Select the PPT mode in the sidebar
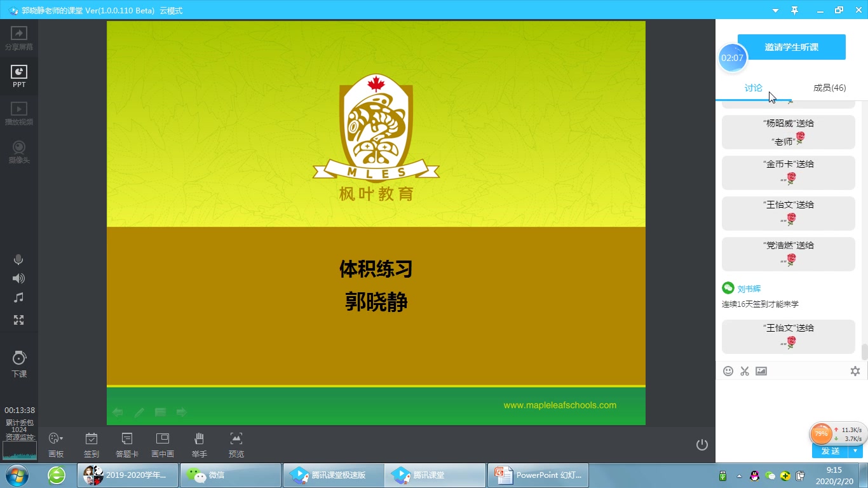Image resolution: width=868 pixels, height=488 pixels. click(x=19, y=76)
